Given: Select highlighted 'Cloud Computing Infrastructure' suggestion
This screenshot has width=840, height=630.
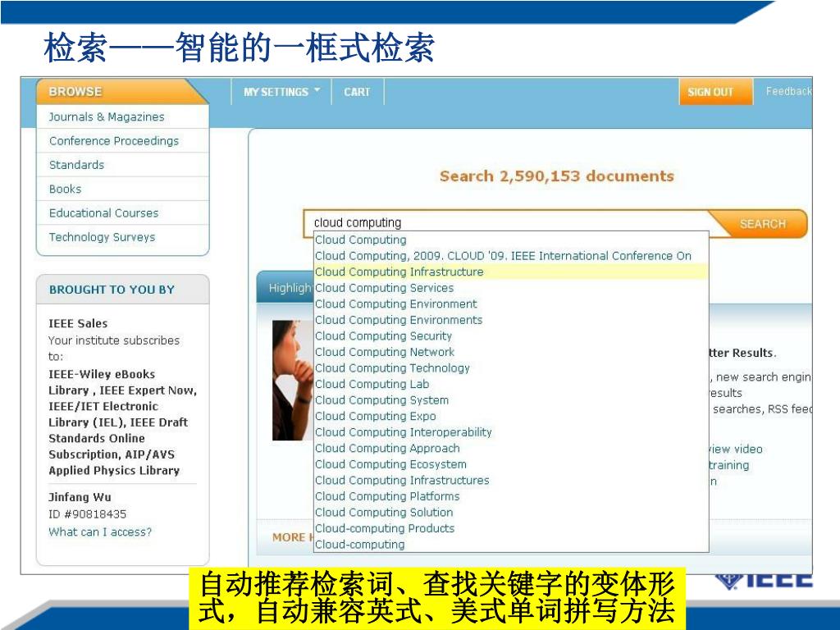Looking at the screenshot, I should click(511, 272).
